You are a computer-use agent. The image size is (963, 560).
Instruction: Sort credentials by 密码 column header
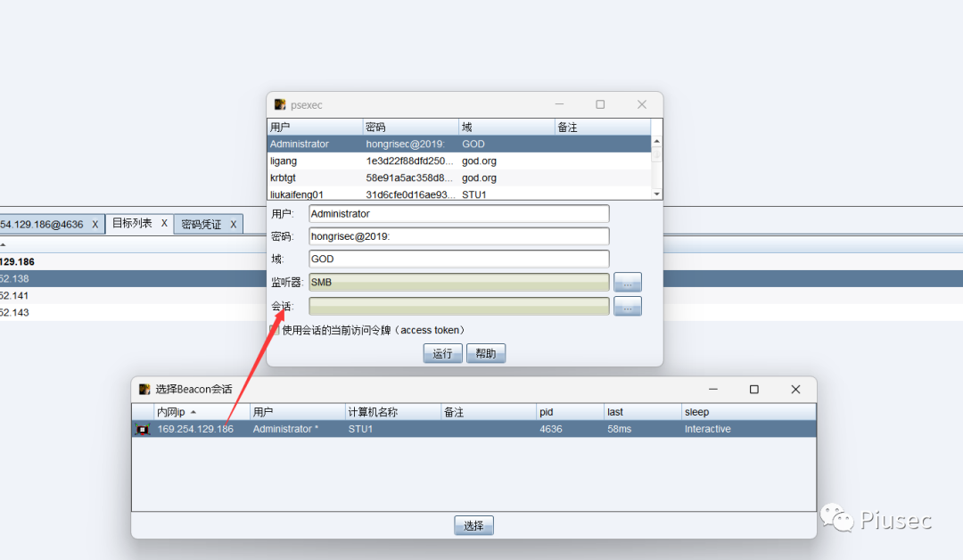(x=411, y=128)
